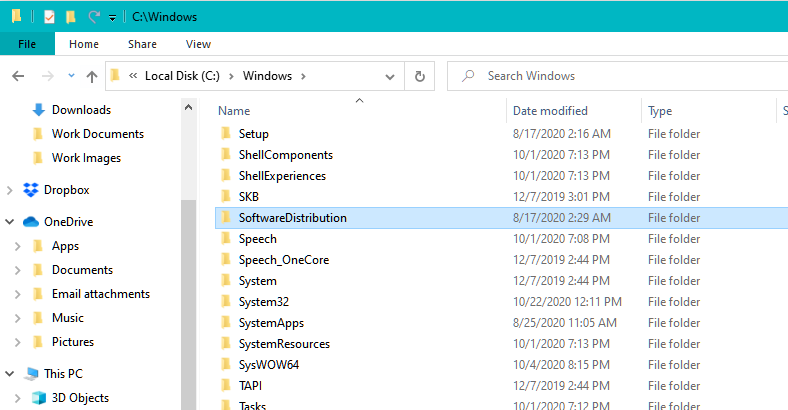This screenshot has height=410, width=788.
Task: Click the Forward navigation arrow
Action: tap(48, 76)
